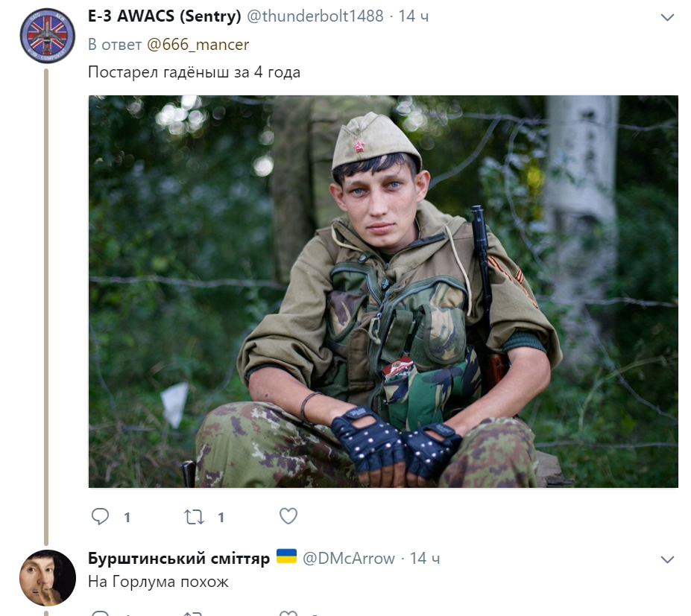
Task: Open Бурштинський сміттяр profile avatar
Action: pos(47,578)
